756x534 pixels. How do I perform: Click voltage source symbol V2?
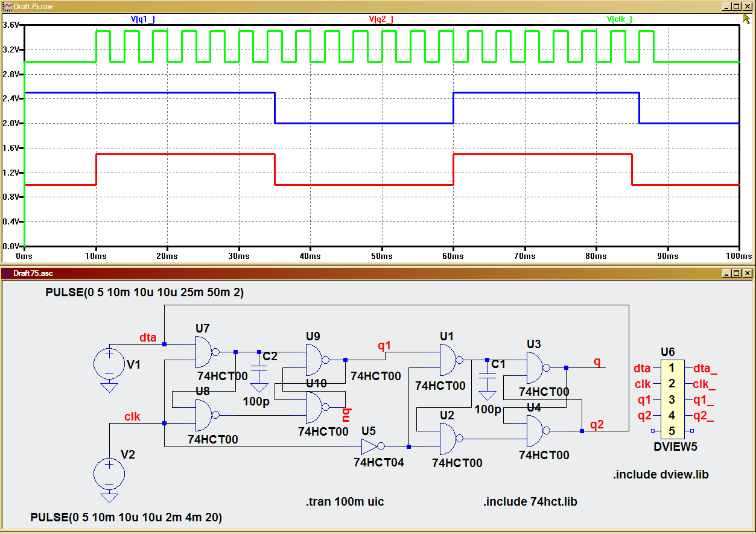(x=109, y=474)
